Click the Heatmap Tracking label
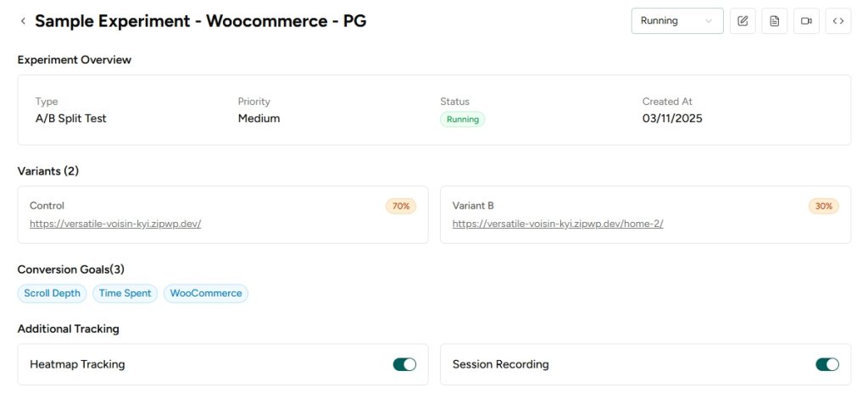The height and width of the screenshot is (410, 868). pyautogui.click(x=77, y=364)
